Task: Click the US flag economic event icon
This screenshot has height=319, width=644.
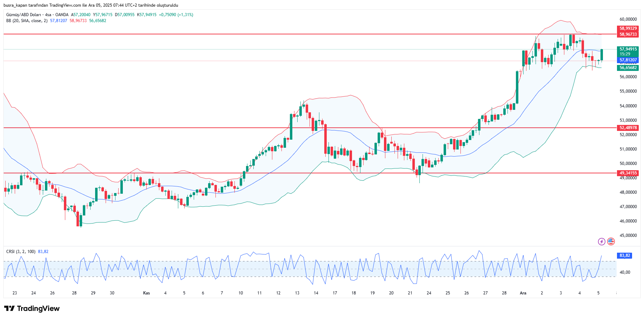Action: (611, 241)
